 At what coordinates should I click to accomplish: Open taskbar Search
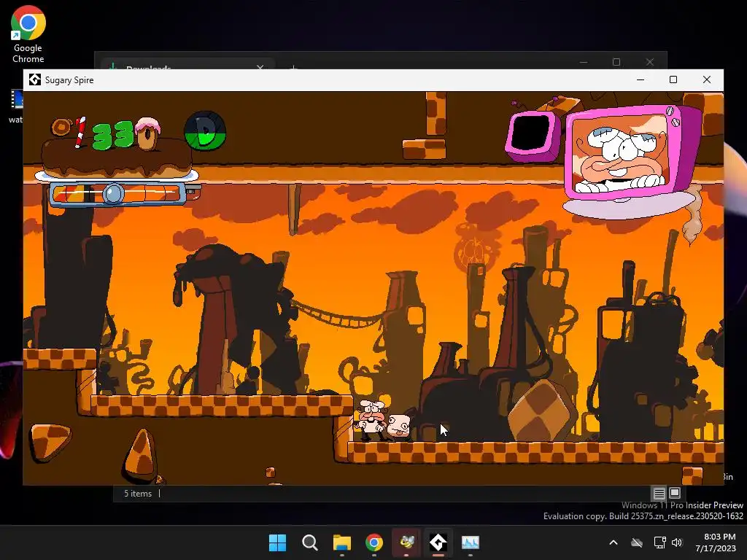point(309,542)
